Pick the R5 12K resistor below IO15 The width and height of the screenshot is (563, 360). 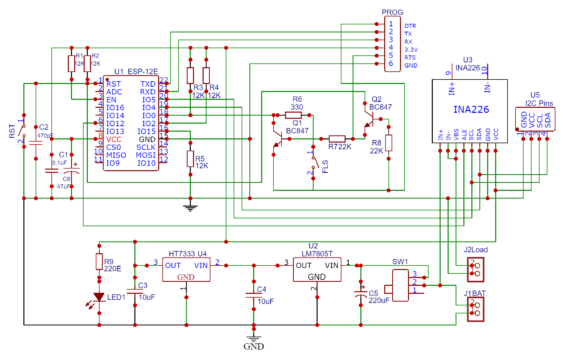tap(190, 159)
